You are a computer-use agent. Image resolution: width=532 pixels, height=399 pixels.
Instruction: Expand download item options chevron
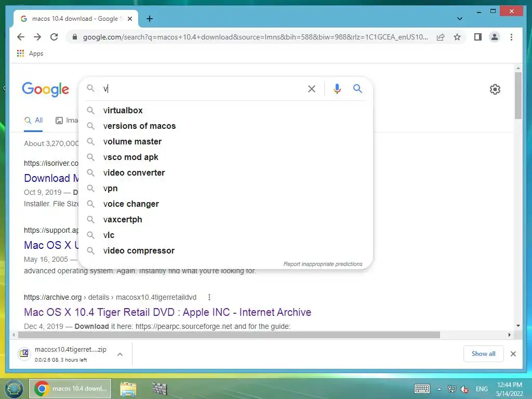pyautogui.click(x=120, y=354)
